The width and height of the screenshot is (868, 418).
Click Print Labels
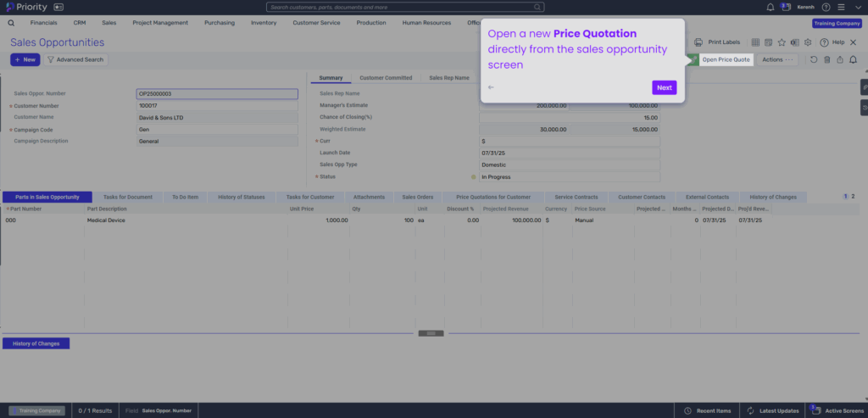pos(724,42)
